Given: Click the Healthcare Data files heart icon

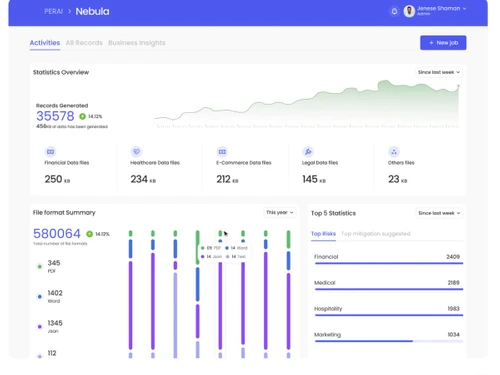Looking at the screenshot, I should [x=136, y=152].
